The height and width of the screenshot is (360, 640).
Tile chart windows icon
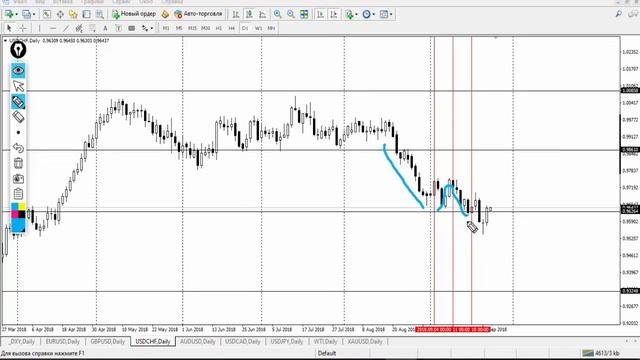(x=304, y=14)
